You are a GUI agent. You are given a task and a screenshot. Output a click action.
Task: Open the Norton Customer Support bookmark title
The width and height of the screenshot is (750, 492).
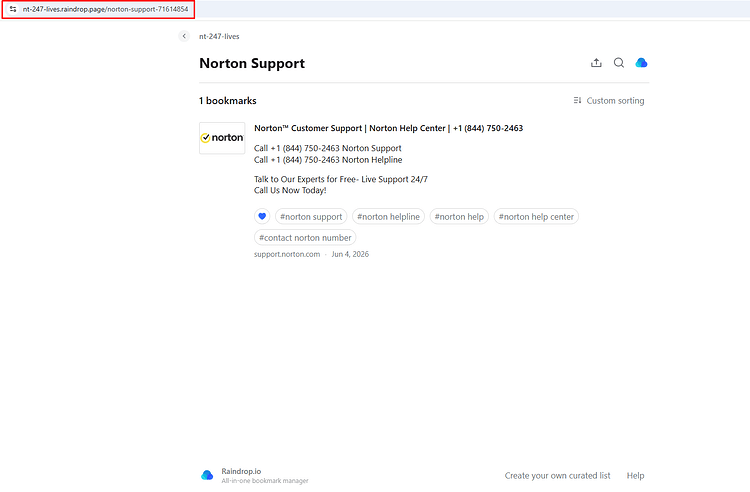[388, 128]
